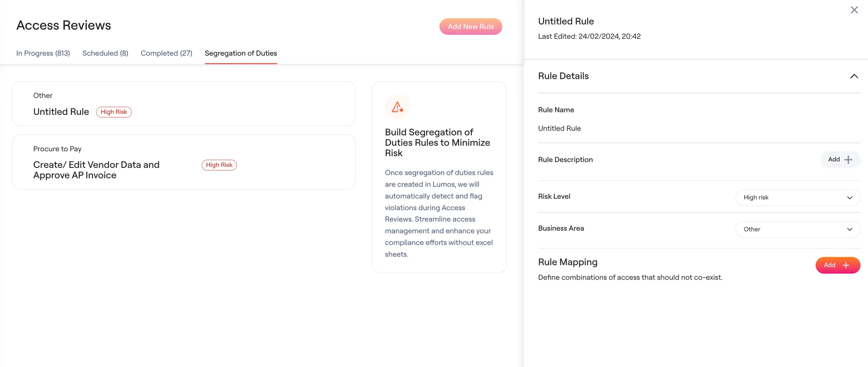Click the High Risk badge on vendor rule
Screen dimensions: 868x367
pyautogui.click(x=219, y=165)
